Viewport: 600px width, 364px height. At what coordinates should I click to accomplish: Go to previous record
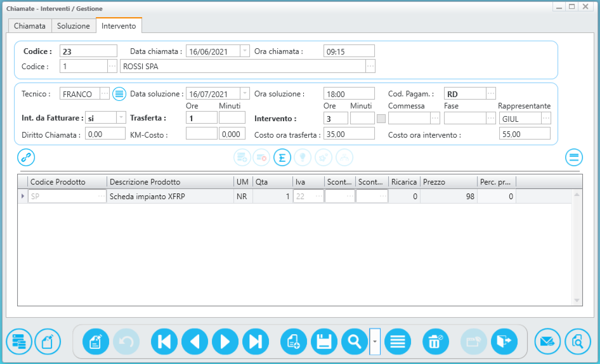click(x=195, y=341)
